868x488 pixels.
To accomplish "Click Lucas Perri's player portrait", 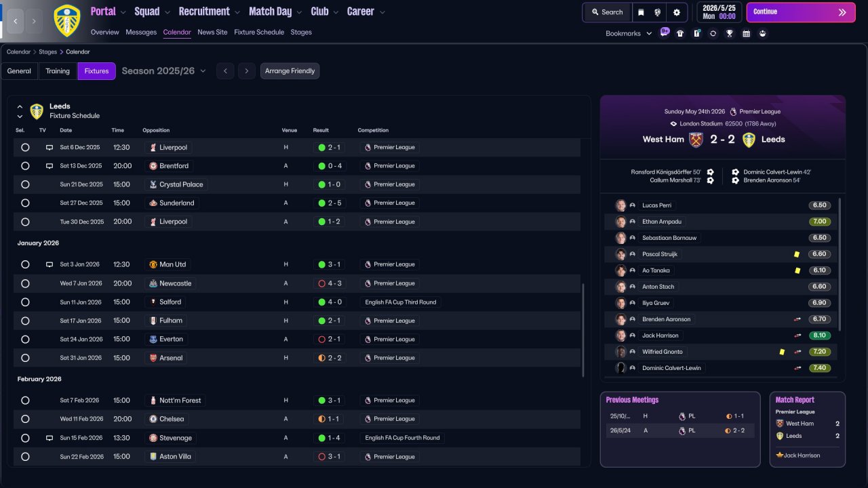I will pos(620,205).
